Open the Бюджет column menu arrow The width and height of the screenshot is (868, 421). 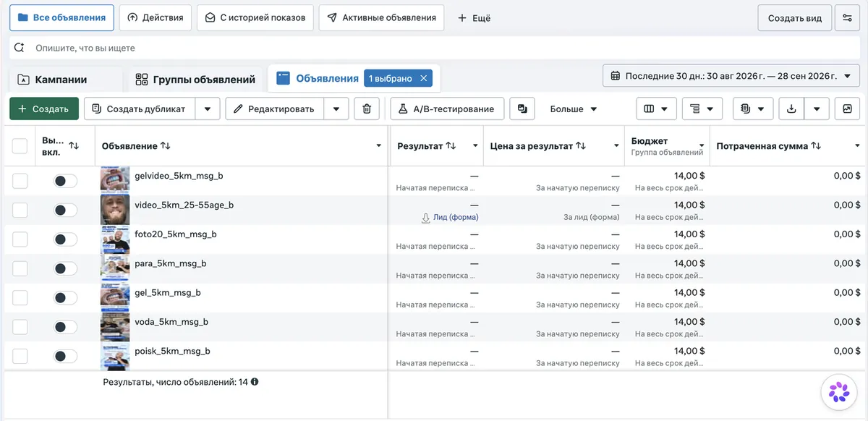coord(702,145)
